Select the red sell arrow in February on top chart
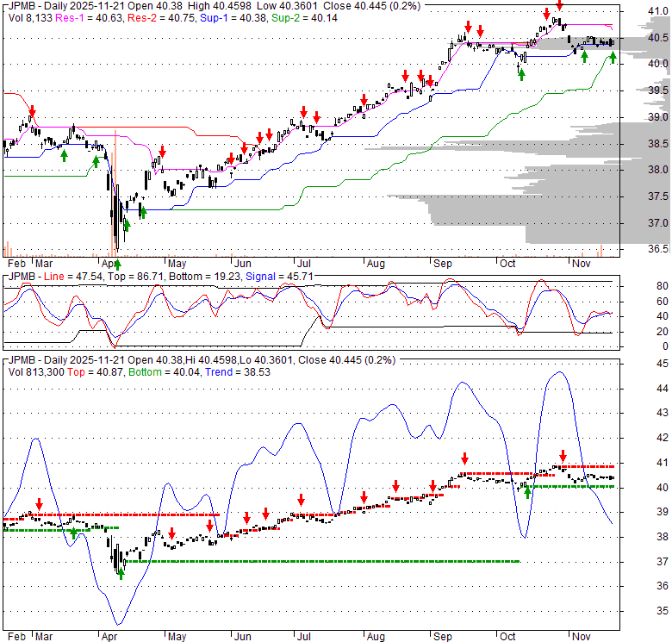This screenshot has width=672, height=642. click(x=32, y=110)
